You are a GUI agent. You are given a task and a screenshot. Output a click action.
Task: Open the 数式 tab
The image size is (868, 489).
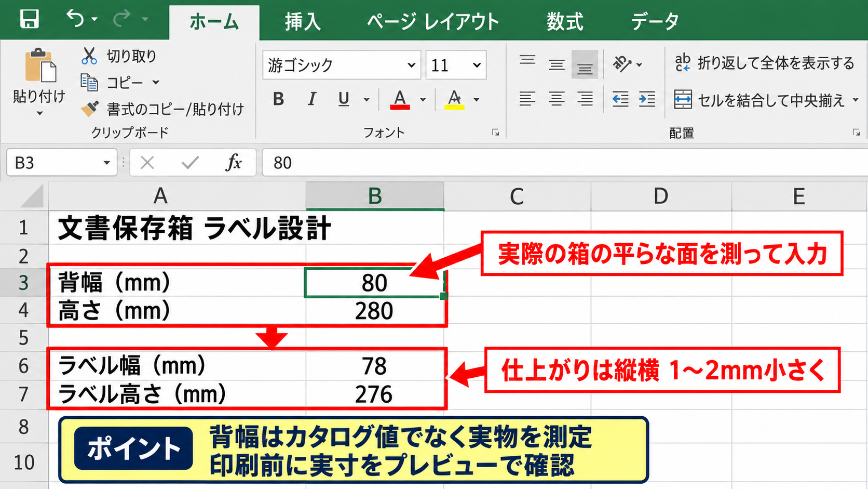pyautogui.click(x=565, y=21)
